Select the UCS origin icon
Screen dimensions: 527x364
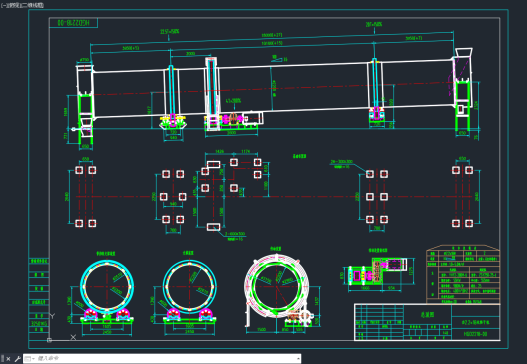coord(49,340)
